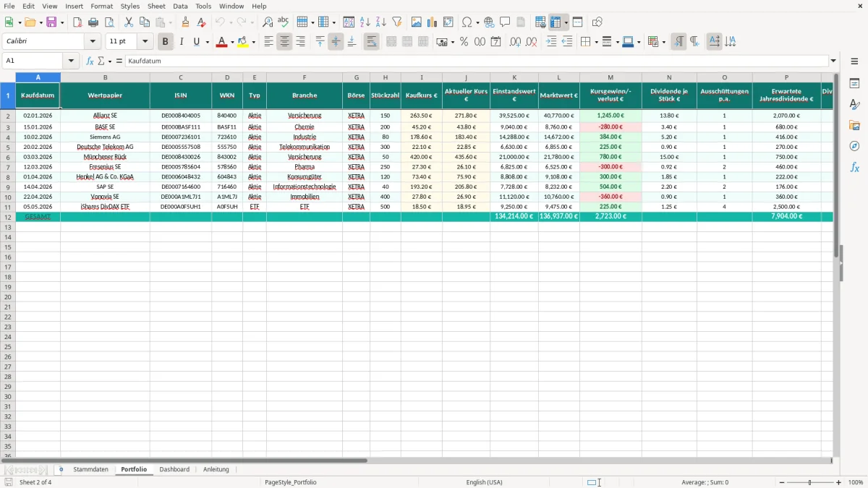The height and width of the screenshot is (488, 868).
Task: Toggle Italic formatting
Action: 181,42
